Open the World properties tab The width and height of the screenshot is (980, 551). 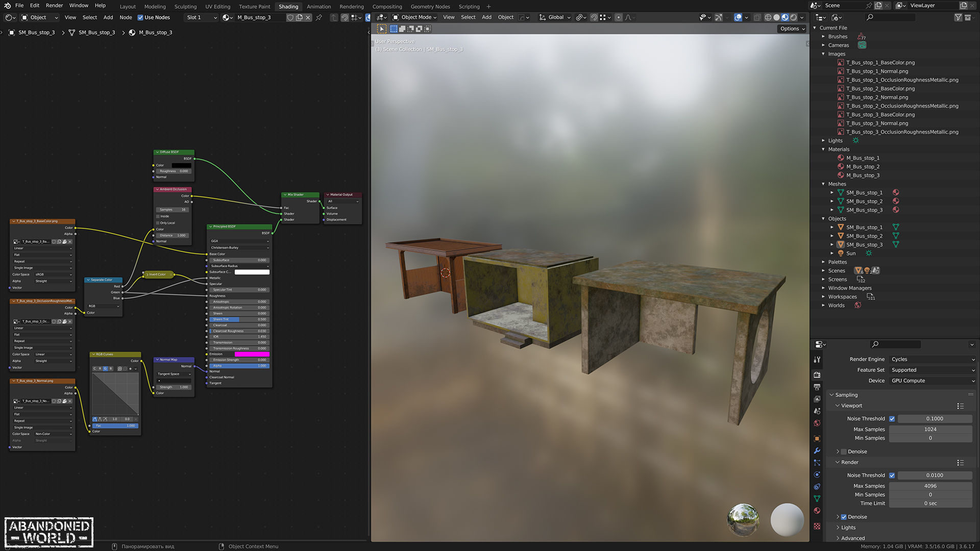817,423
